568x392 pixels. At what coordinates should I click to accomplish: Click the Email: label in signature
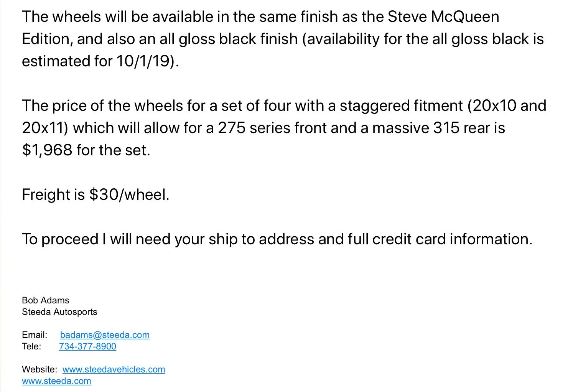point(35,335)
